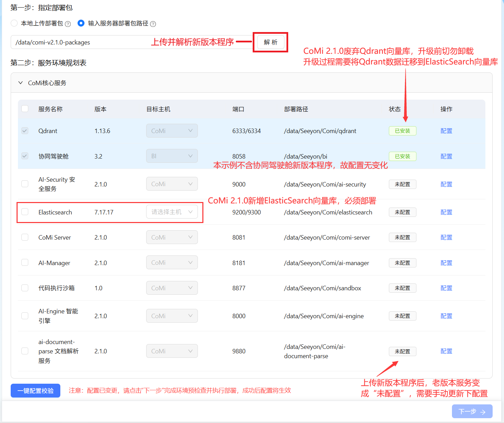This screenshot has height=423, width=504.
Task: Click 未配置 status tag for CoMi Server
Action: pyautogui.click(x=403, y=238)
